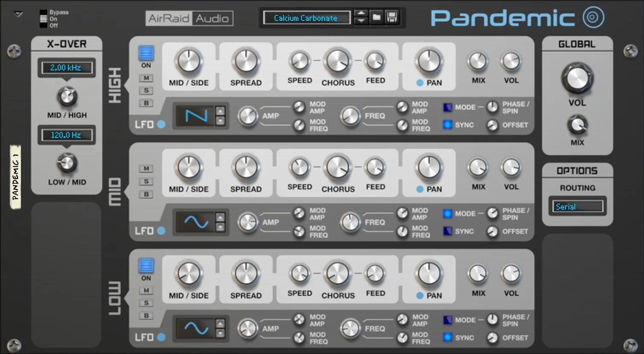This screenshot has height=354, width=644.
Task: Click the LOW band CHORUS knob
Action: (x=337, y=274)
